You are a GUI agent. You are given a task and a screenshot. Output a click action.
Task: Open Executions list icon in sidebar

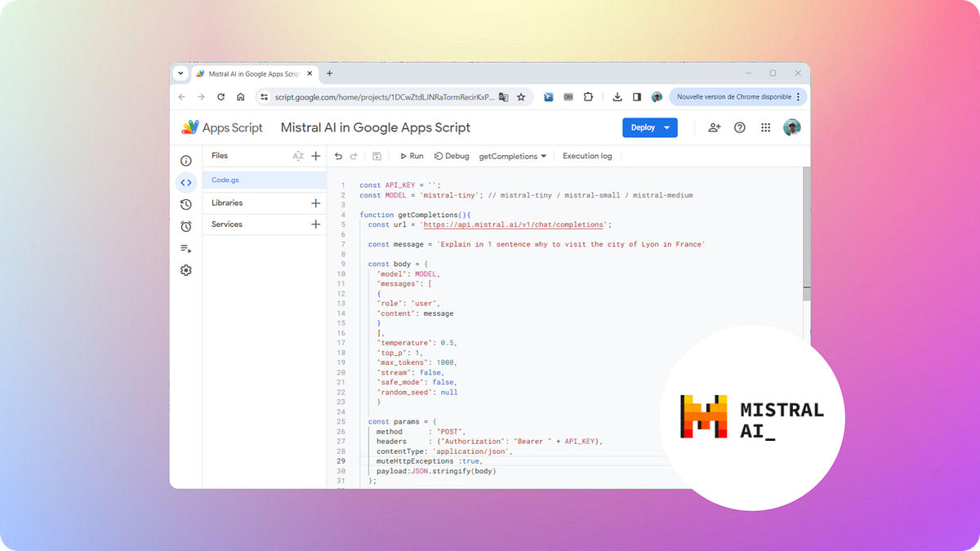click(x=186, y=249)
